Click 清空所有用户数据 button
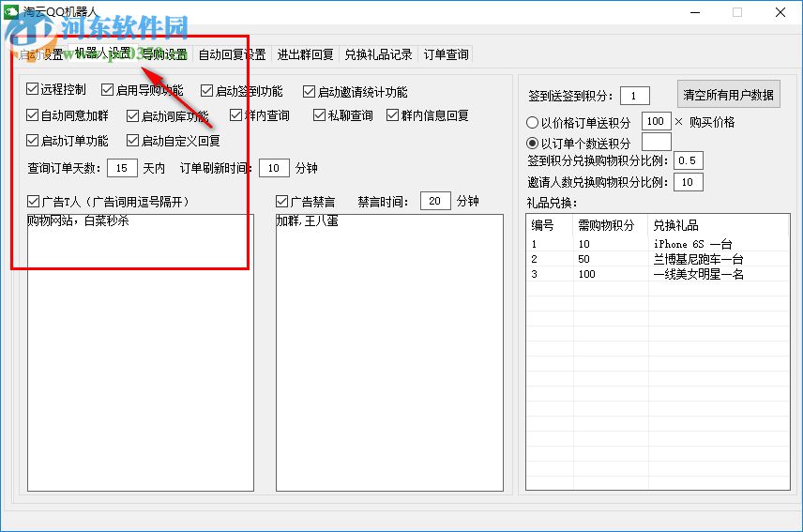 tap(728, 94)
